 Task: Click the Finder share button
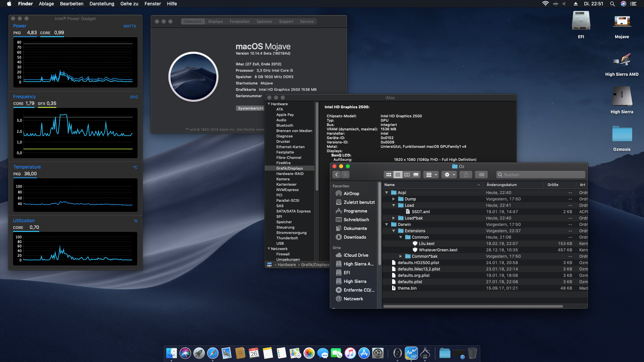click(466, 175)
